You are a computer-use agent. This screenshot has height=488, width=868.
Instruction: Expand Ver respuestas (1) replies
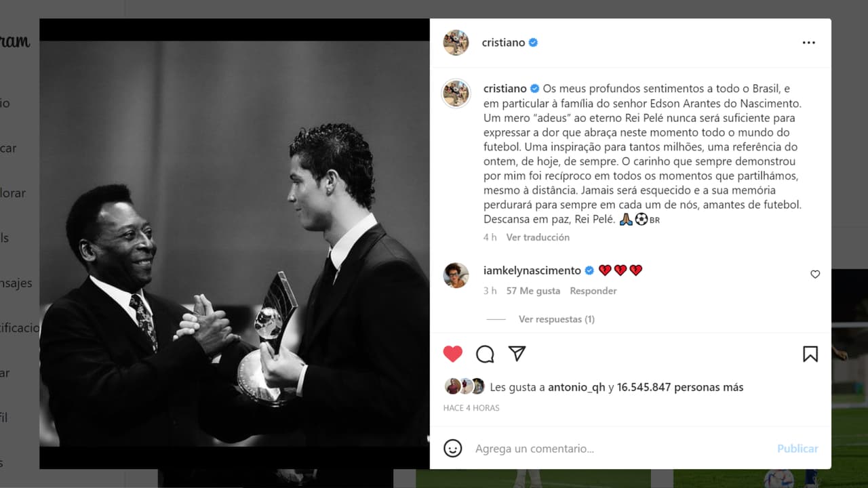coord(557,319)
